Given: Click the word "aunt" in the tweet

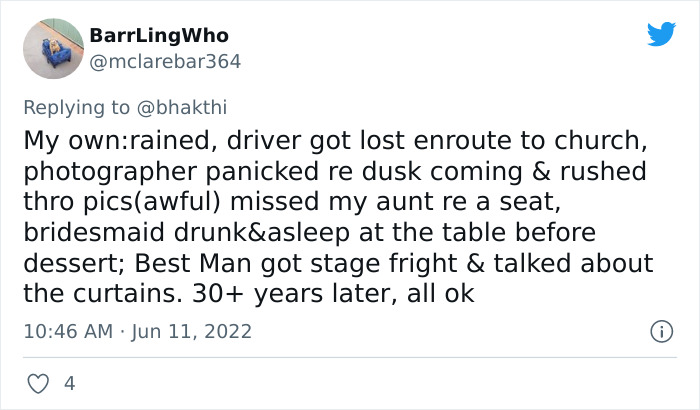Looking at the screenshot, I should pos(430,201).
